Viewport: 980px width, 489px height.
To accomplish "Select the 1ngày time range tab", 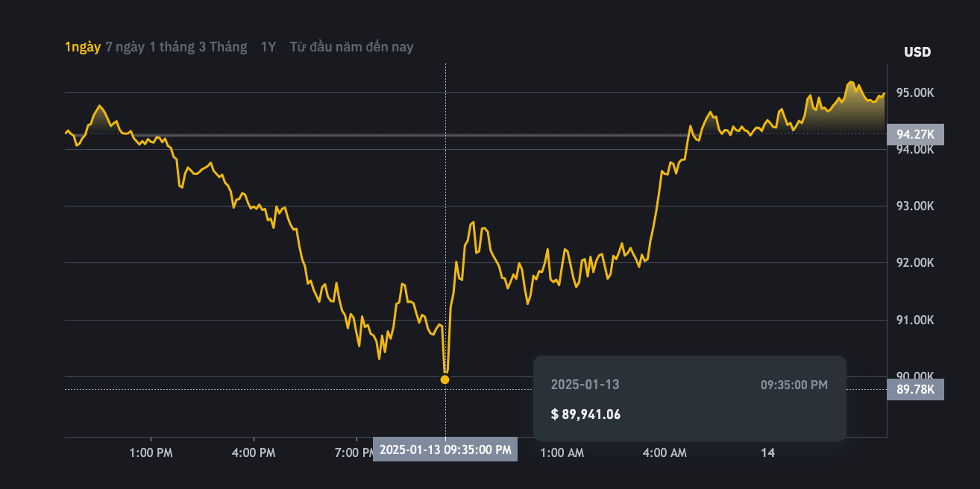I will [x=82, y=47].
